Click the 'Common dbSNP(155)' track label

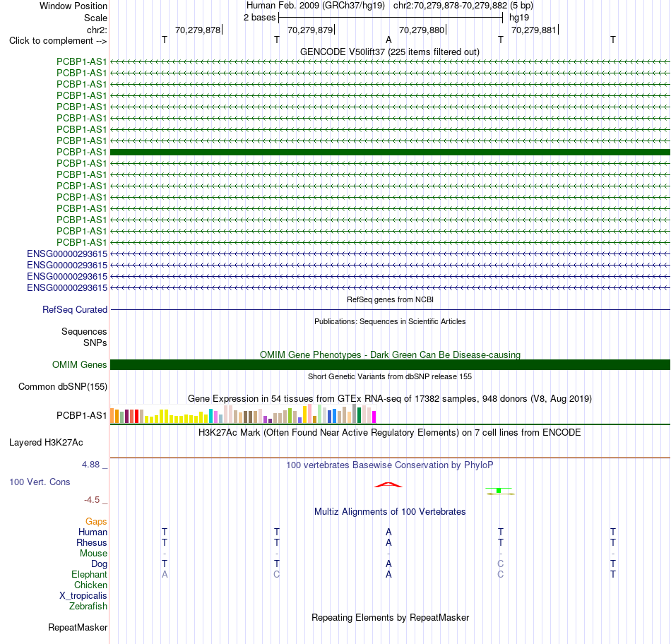63,386
